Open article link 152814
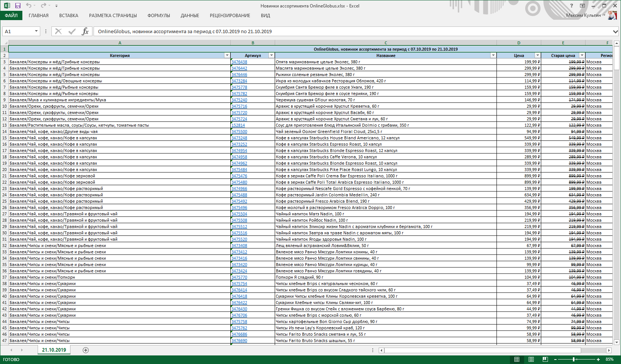This screenshot has height=364, width=621. (238, 125)
